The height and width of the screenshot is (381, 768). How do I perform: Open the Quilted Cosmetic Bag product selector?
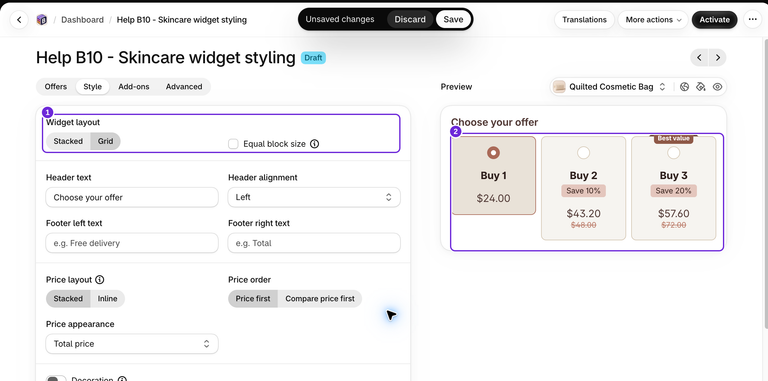pos(610,87)
